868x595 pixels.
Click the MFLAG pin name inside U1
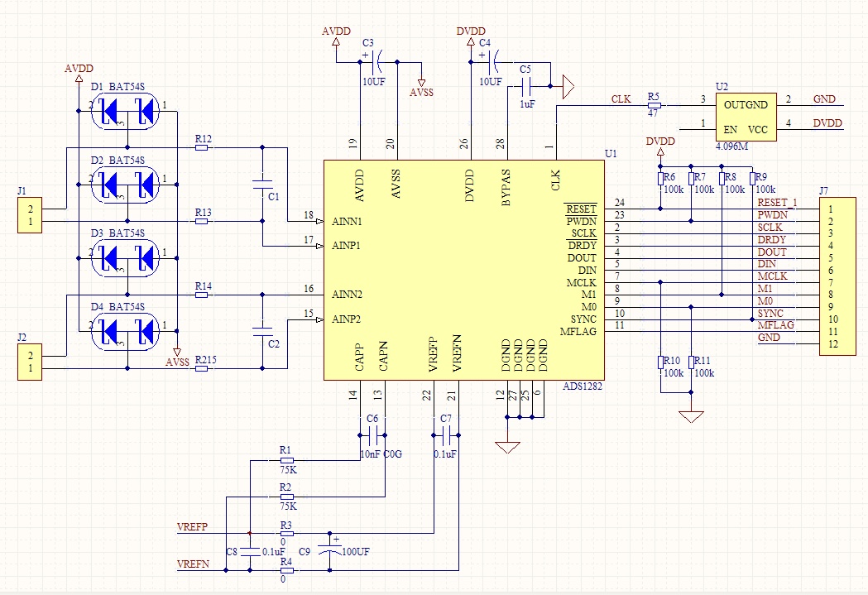coord(578,332)
